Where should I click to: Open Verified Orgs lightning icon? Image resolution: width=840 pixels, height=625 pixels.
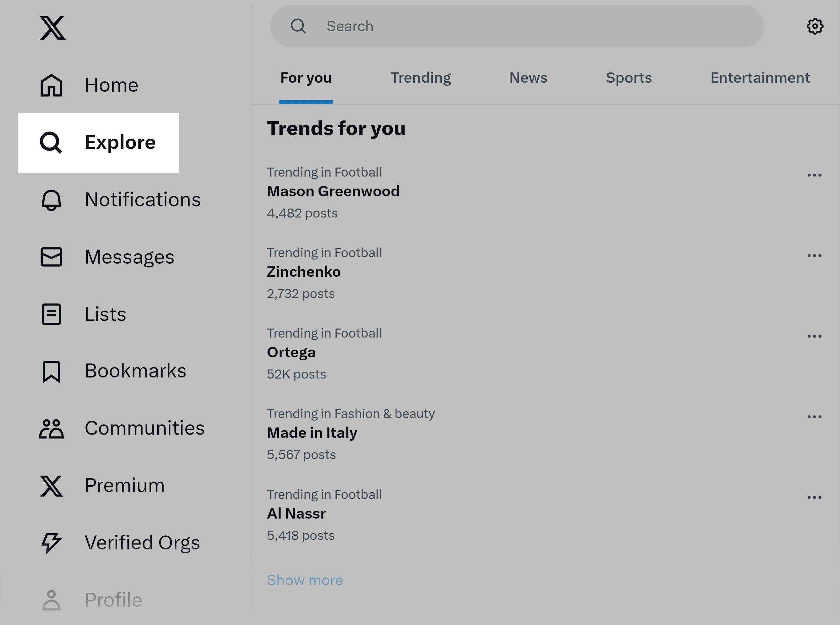tap(51, 543)
